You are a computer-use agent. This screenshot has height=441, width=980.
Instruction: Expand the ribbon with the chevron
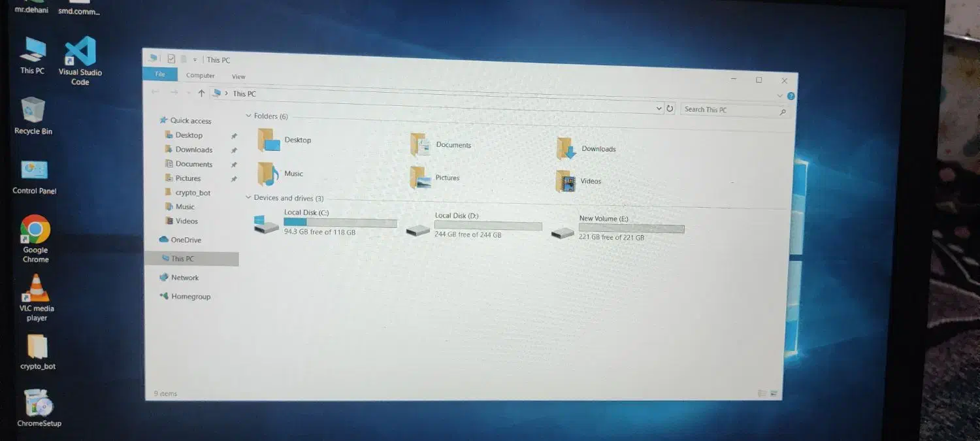click(x=779, y=95)
